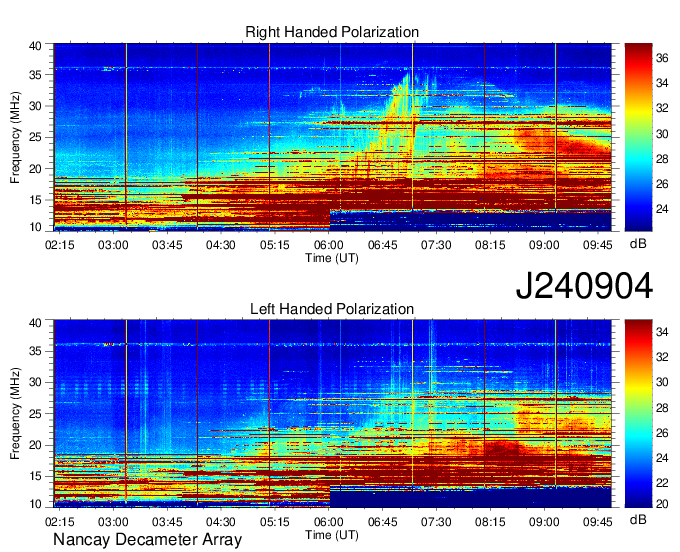680x552 pixels.
Task: Click the dB unit label under Left Handed colorbar
Action: (638, 519)
